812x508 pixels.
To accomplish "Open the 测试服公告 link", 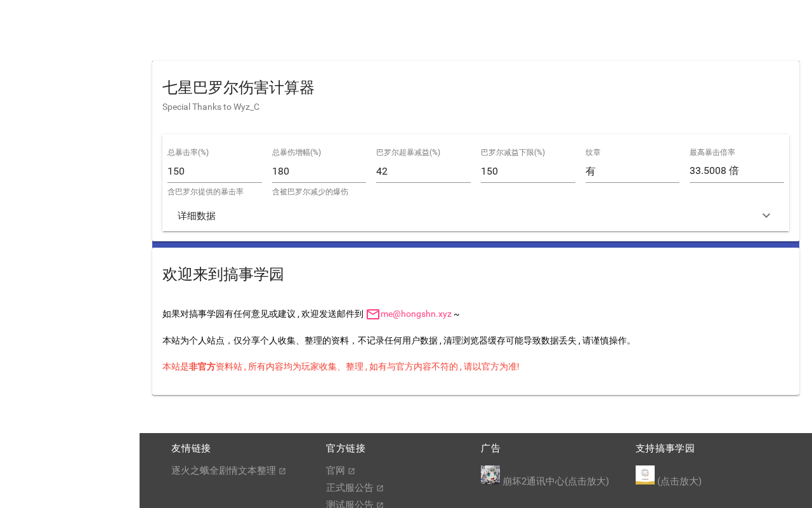I will coord(350,504).
